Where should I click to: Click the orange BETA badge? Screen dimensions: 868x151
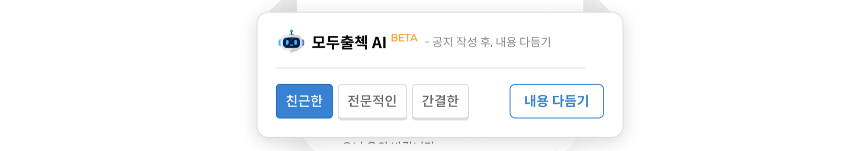point(404,38)
